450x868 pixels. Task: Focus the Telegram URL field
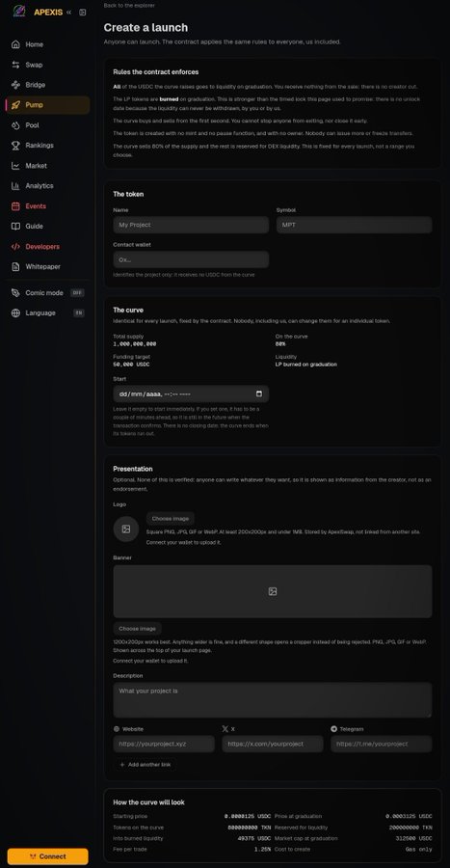coord(382,744)
